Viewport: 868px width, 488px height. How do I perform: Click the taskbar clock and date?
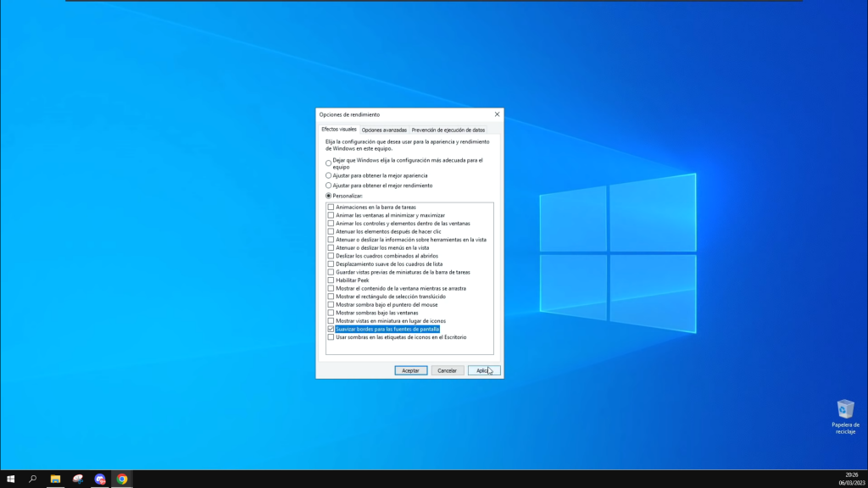pyautogui.click(x=850, y=479)
